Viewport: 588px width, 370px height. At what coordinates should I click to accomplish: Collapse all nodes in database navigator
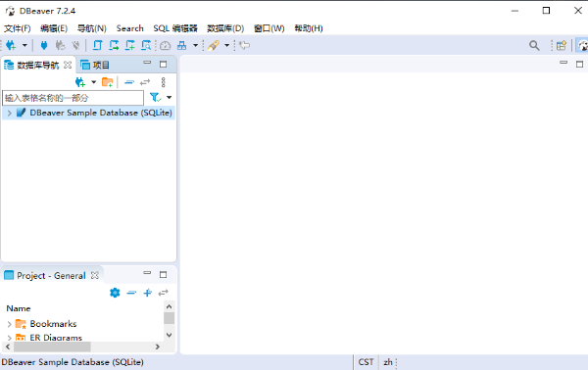point(129,82)
